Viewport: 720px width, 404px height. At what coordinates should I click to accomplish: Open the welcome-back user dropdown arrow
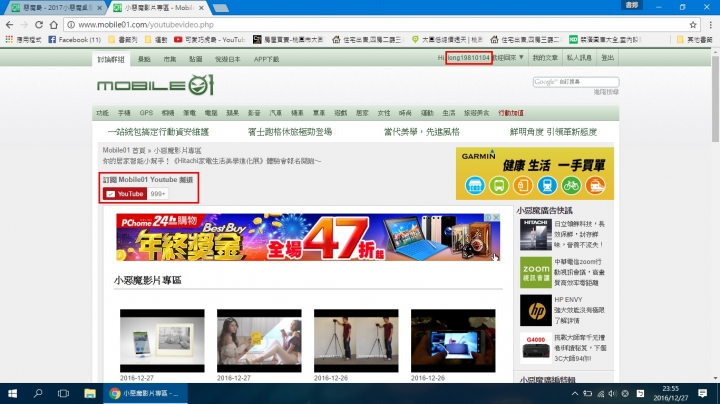[x=521, y=57]
